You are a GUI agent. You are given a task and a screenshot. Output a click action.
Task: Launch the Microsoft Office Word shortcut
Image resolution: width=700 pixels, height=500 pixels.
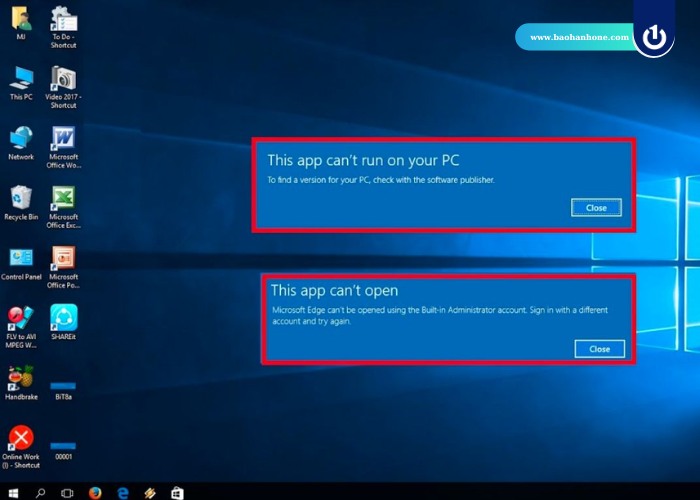63,147
